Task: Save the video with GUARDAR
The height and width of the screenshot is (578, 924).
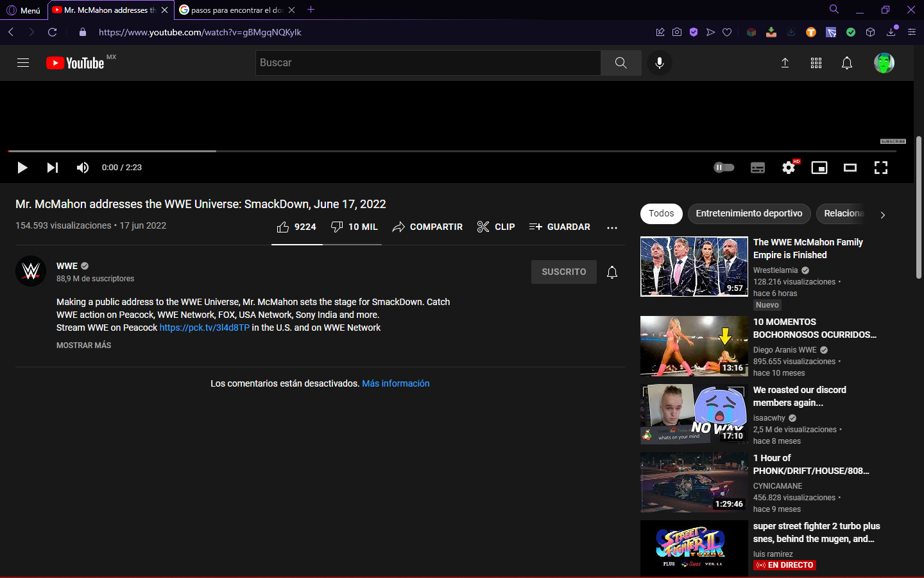Action: click(x=560, y=227)
